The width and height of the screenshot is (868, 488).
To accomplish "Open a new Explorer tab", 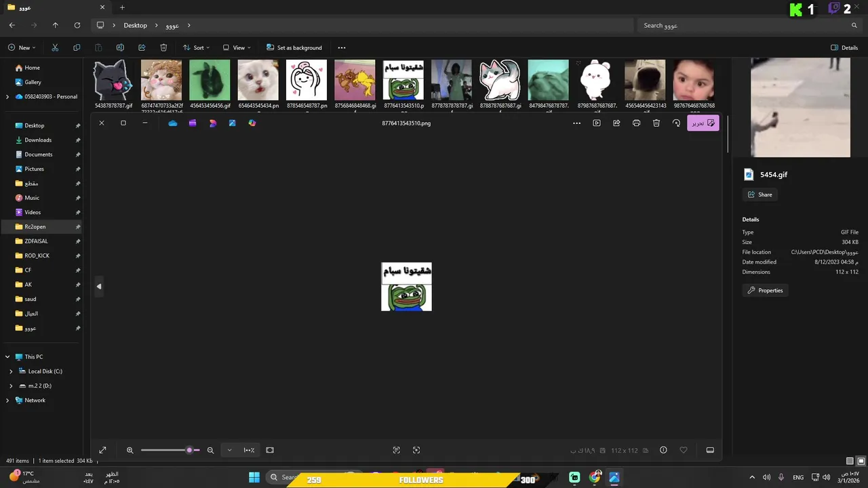I will click(x=122, y=7).
